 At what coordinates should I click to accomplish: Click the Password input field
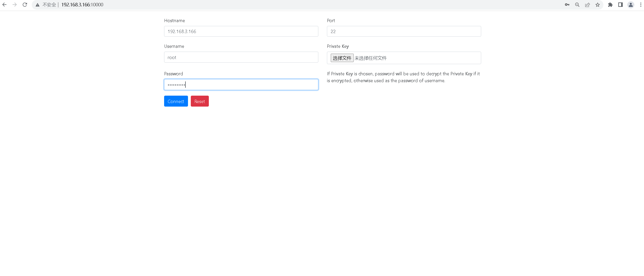point(241,84)
